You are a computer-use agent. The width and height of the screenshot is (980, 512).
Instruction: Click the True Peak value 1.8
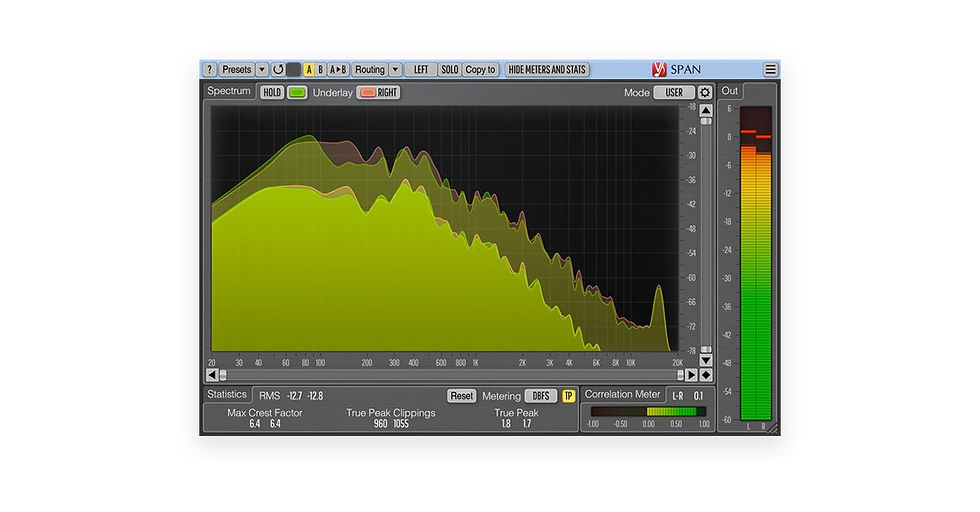pyautogui.click(x=506, y=424)
